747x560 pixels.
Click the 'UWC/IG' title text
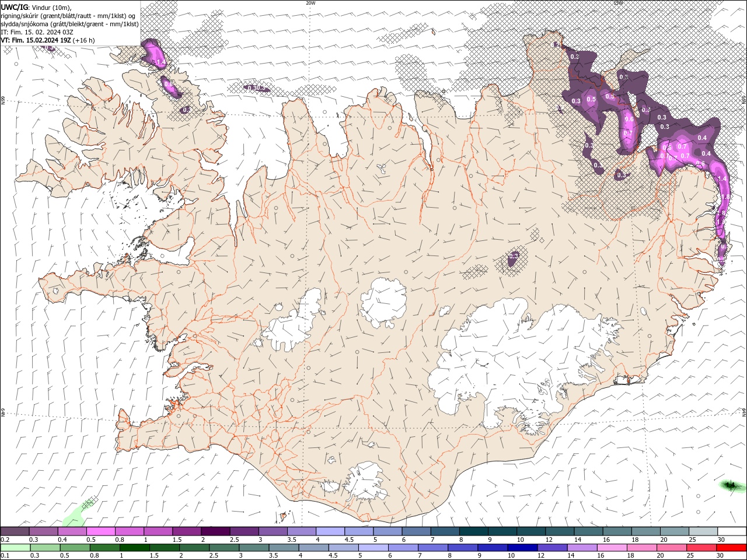[x=15, y=7]
